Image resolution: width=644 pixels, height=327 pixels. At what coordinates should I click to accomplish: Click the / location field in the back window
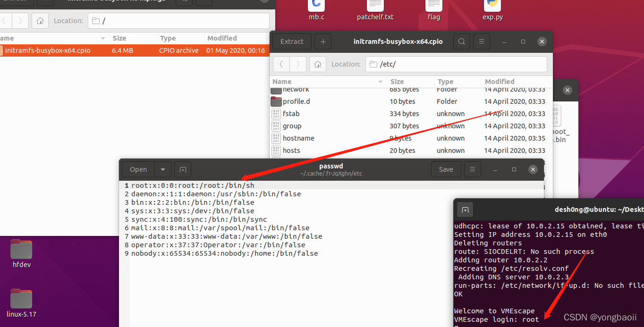point(178,21)
